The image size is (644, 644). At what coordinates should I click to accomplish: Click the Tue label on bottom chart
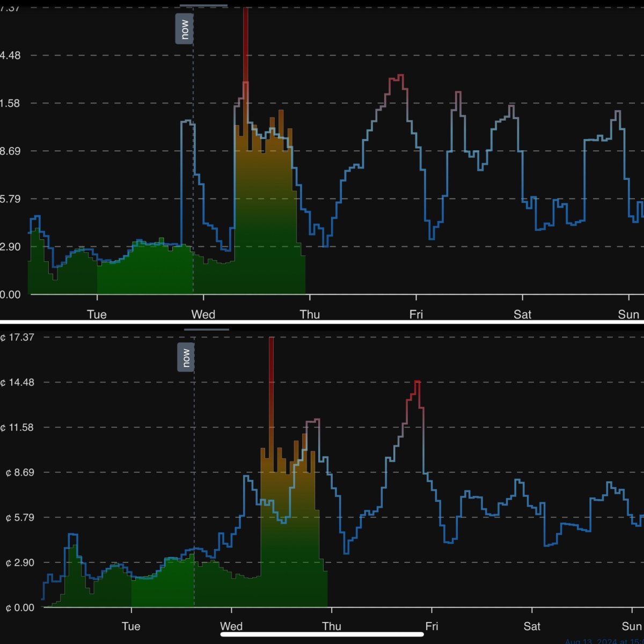(131, 626)
